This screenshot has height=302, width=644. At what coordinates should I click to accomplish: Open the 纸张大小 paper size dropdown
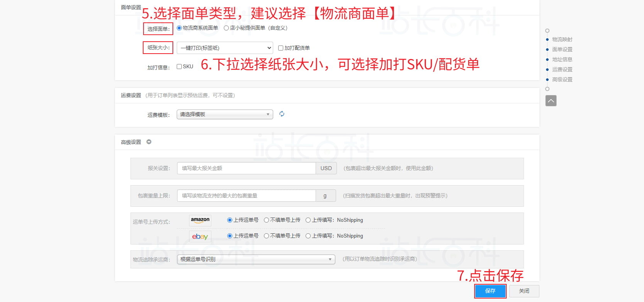click(225, 48)
